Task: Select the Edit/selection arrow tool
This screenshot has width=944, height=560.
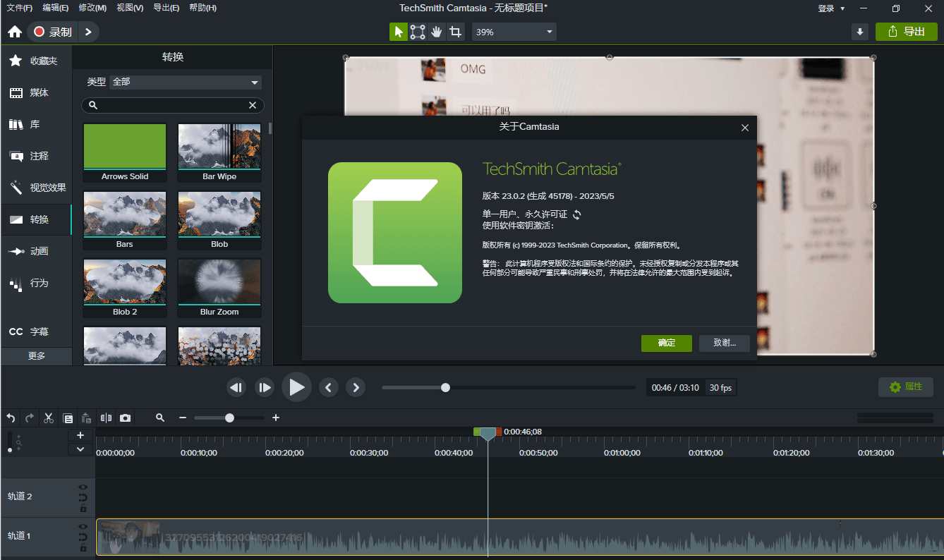Action: [x=399, y=32]
